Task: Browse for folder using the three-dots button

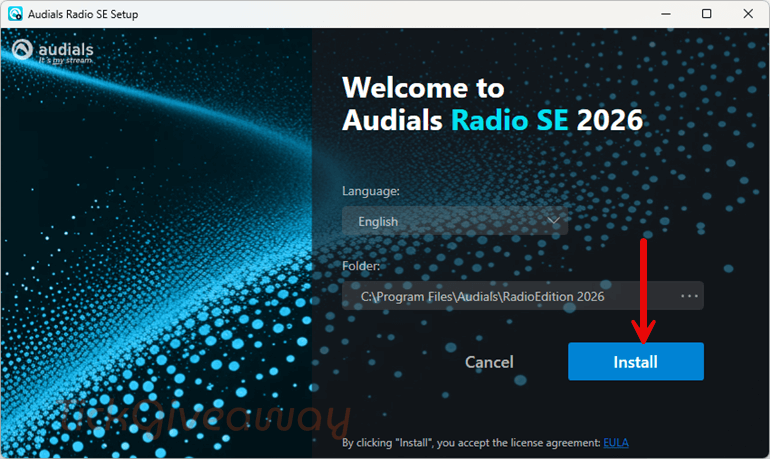Action: coord(689,296)
